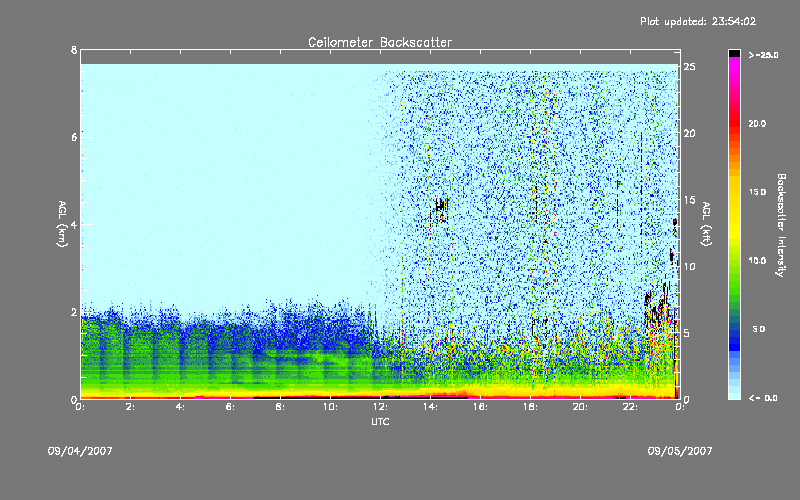This screenshot has height=500, width=800.
Task: Click the 4 km tick label
Action: click(x=74, y=224)
